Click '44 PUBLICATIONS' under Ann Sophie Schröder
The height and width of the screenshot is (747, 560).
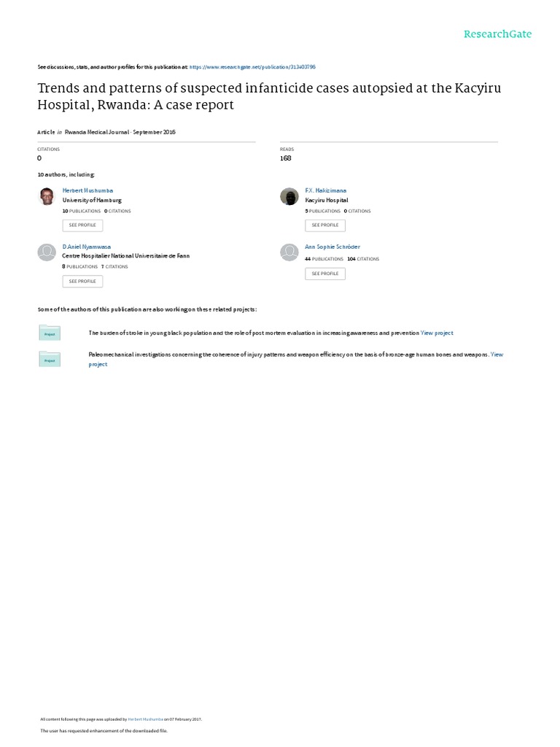(324, 259)
